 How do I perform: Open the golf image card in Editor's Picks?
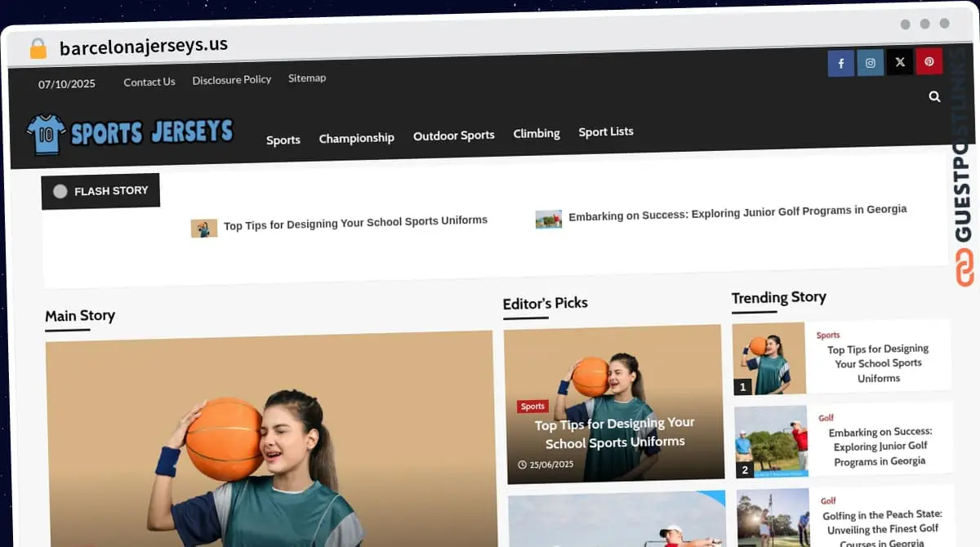(617, 519)
